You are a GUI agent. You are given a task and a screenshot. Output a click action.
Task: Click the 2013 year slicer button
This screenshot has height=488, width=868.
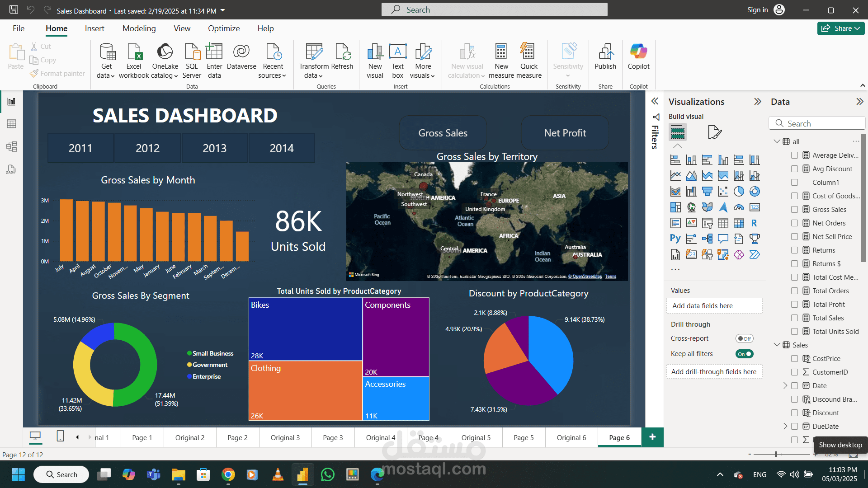pyautogui.click(x=214, y=148)
